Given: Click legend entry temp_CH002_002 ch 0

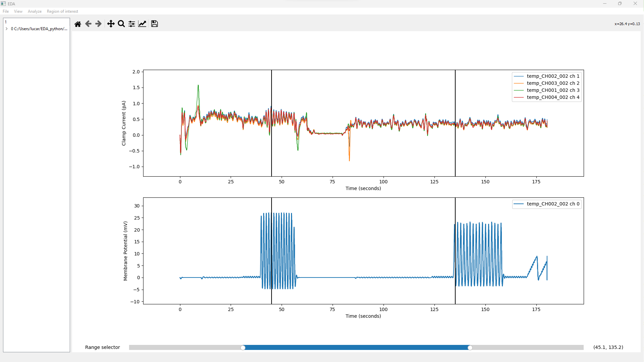Looking at the screenshot, I should pyautogui.click(x=547, y=204).
